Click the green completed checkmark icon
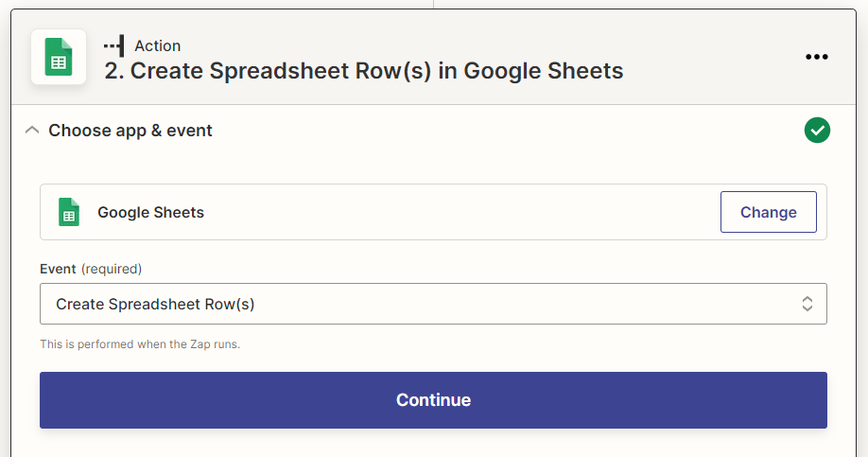The height and width of the screenshot is (457, 868). 817,131
